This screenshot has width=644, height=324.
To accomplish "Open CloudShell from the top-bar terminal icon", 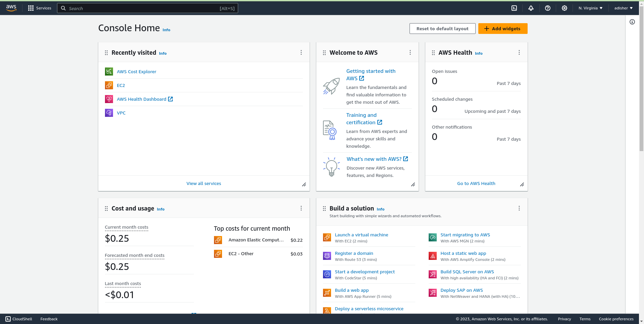I will pyautogui.click(x=514, y=8).
